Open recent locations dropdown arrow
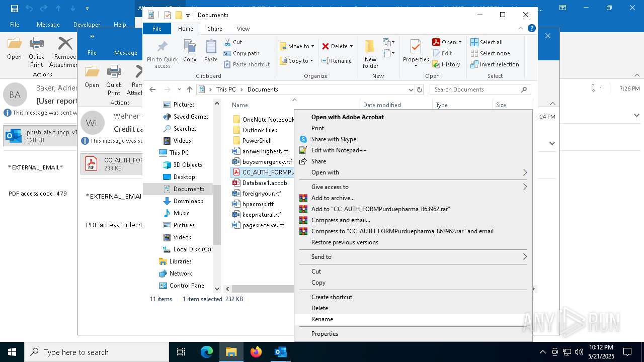644x362 pixels. [179, 89]
